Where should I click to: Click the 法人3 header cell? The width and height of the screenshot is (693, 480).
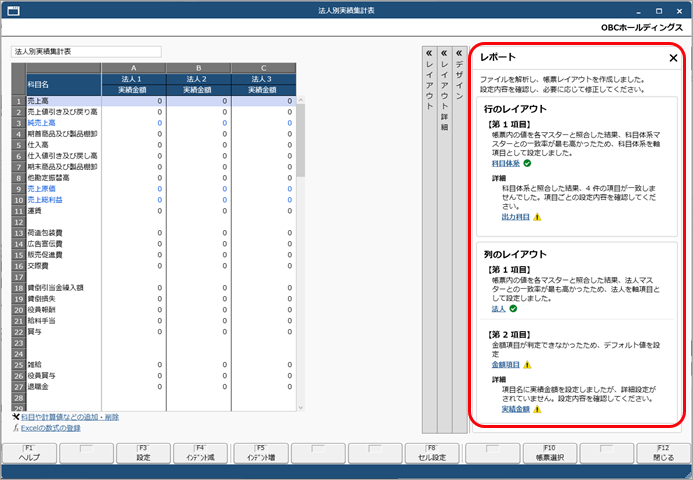(263, 79)
